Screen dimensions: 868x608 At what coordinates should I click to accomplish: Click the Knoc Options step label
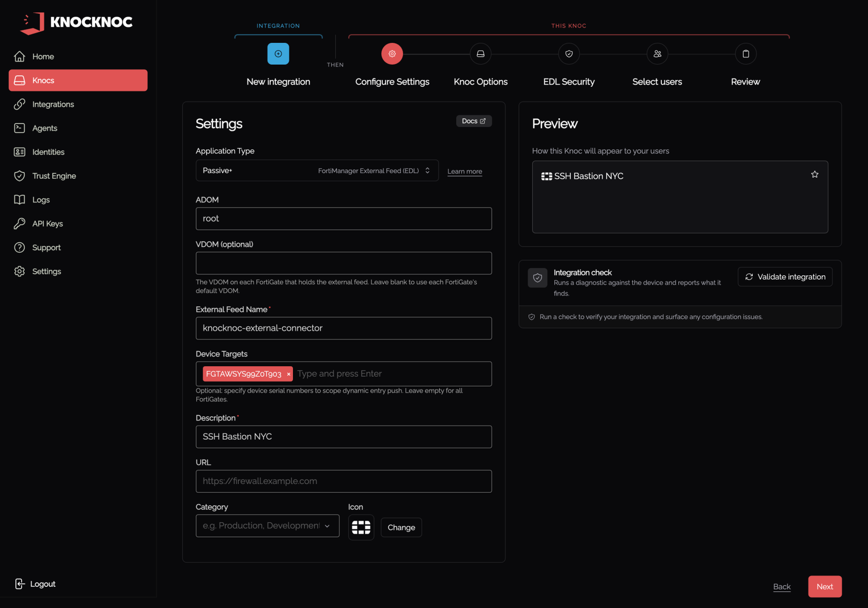tap(481, 82)
